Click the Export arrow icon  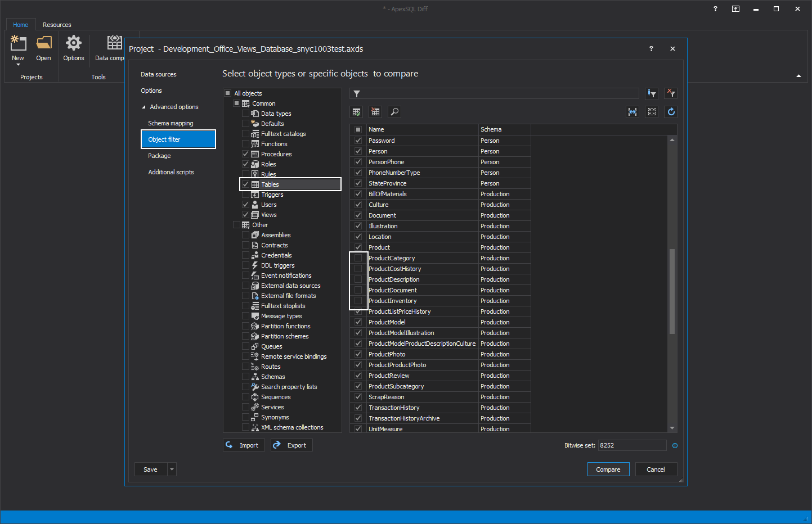point(276,445)
